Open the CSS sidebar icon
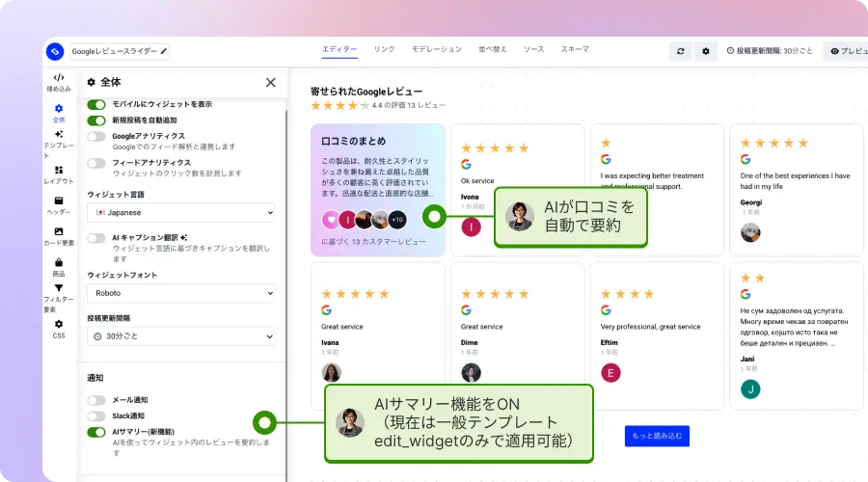Screen dimensions: 868x482 coord(59,329)
